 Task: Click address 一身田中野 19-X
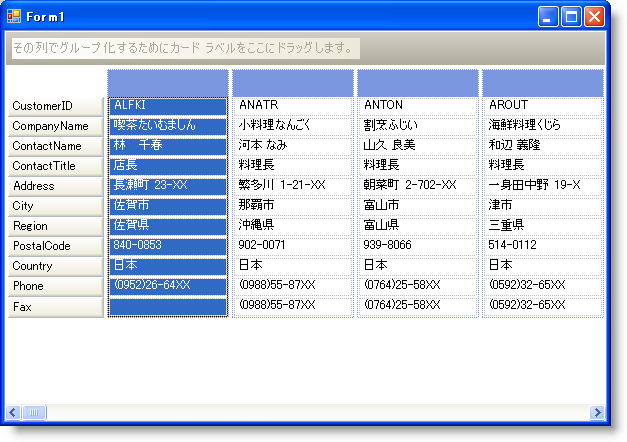543,186
